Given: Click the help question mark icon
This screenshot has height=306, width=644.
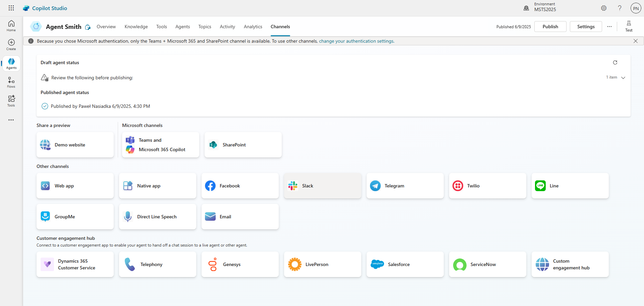Looking at the screenshot, I should pos(620,8).
